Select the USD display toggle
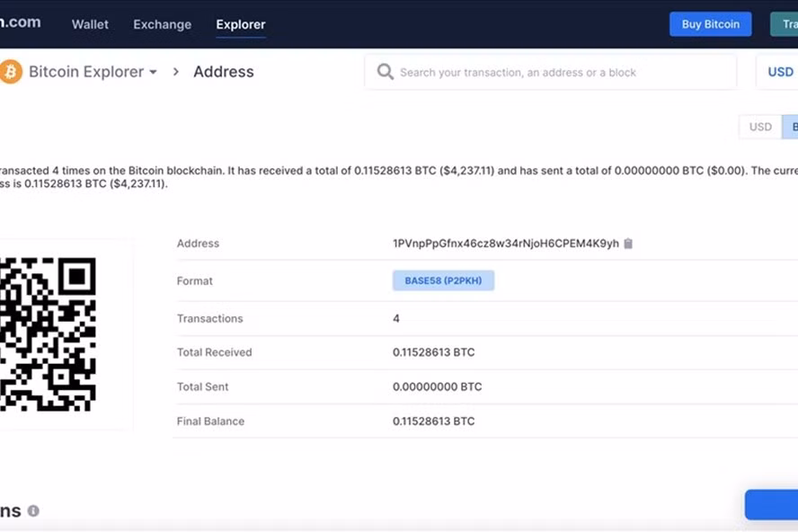 click(x=760, y=127)
